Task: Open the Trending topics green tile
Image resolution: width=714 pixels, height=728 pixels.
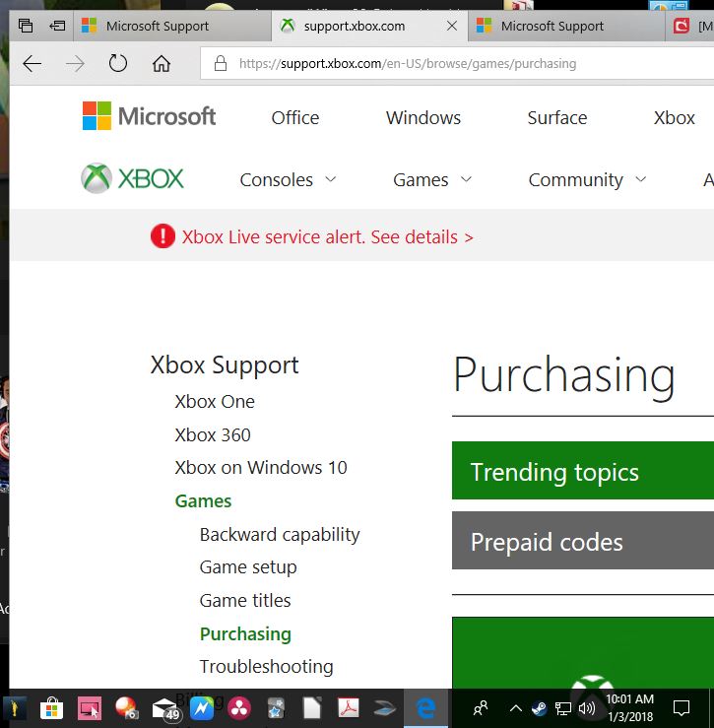Action: coord(583,470)
